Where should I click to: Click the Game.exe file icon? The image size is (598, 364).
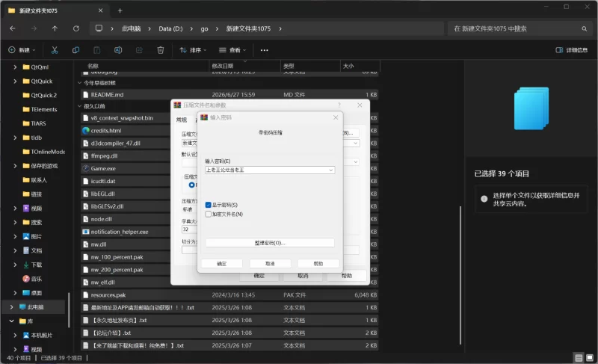(86, 168)
